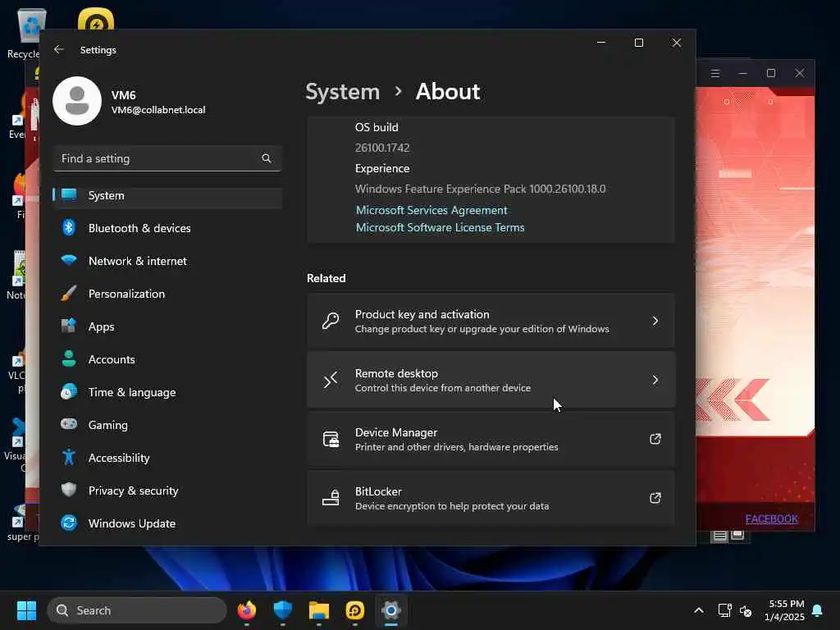Expand Remote desktop chevron arrow
The height and width of the screenshot is (630, 840).
point(655,380)
